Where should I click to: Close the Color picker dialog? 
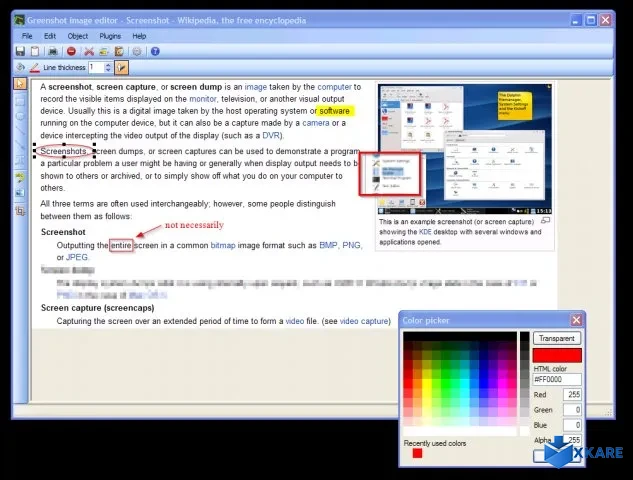[576, 320]
